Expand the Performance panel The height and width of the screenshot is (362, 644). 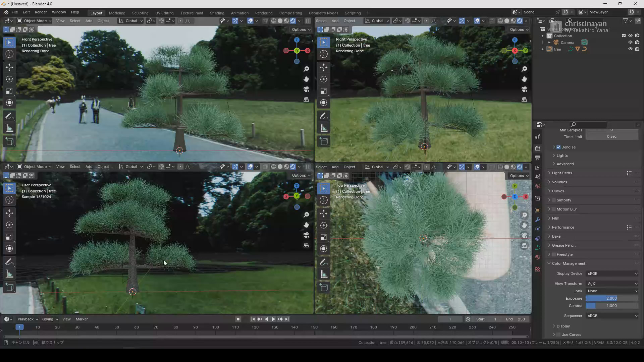click(563, 227)
